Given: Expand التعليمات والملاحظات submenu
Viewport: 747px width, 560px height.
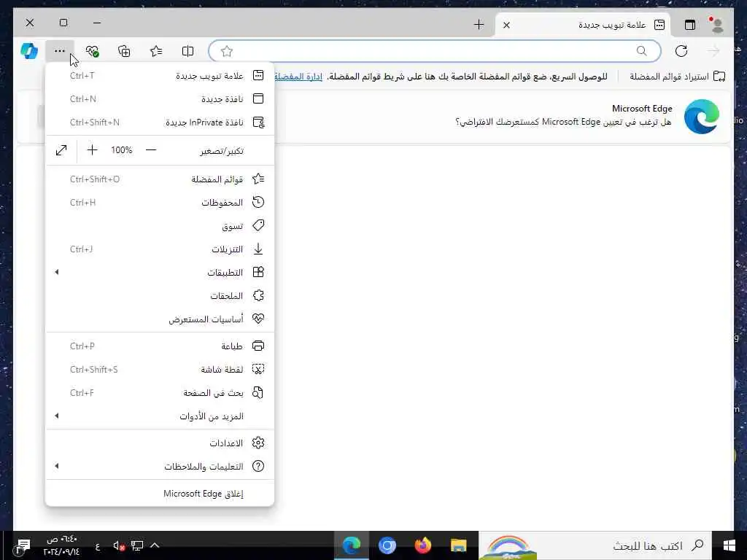Looking at the screenshot, I should point(160,466).
